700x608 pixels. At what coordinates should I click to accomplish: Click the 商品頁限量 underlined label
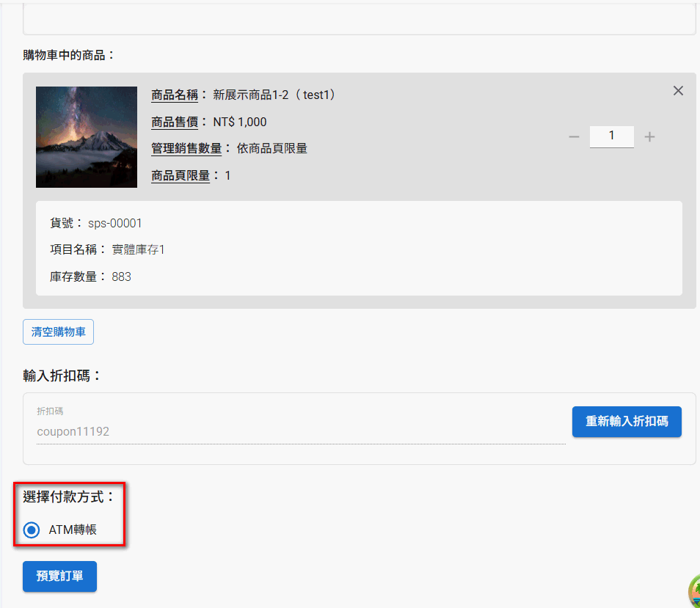coord(181,176)
